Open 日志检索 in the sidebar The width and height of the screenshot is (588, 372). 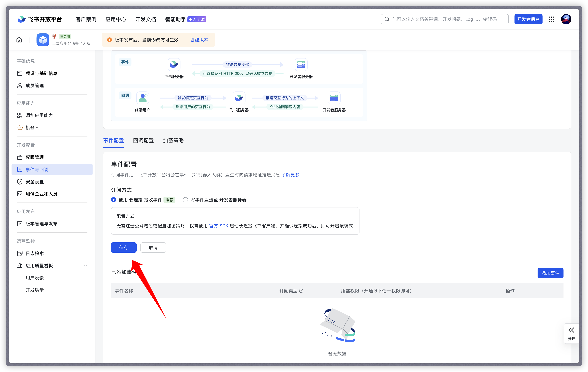click(34, 253)
